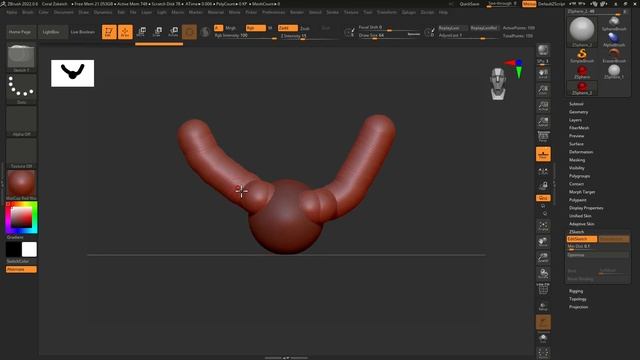Click the DefaultZScript button
Screen dimensions: 640x360
pos(551,4)
